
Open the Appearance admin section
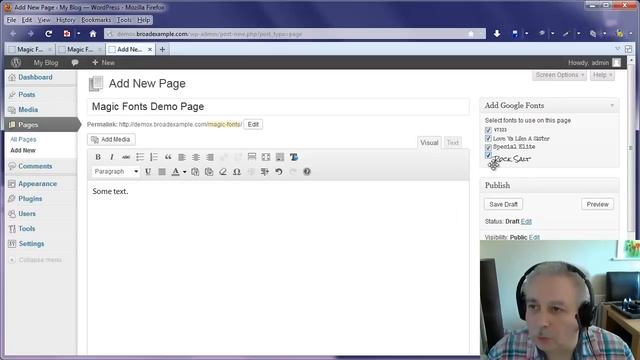pos(38,184)
